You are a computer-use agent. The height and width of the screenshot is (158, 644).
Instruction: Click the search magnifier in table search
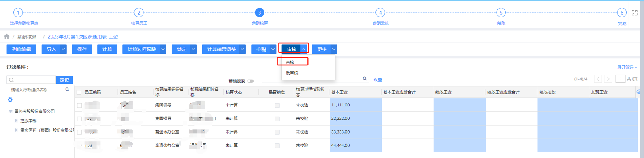[x=365, y=79]
